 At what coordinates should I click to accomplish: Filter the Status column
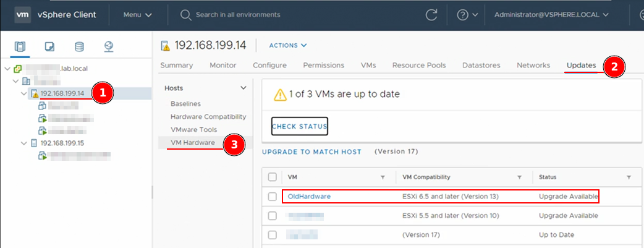click(629, 177)
